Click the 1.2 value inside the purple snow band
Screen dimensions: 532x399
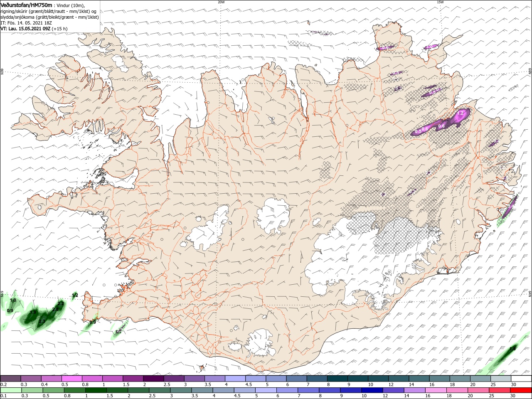(460, 113)
